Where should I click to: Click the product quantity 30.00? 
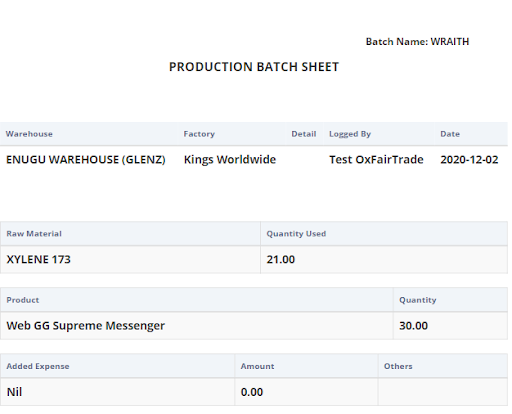point(413,326)
